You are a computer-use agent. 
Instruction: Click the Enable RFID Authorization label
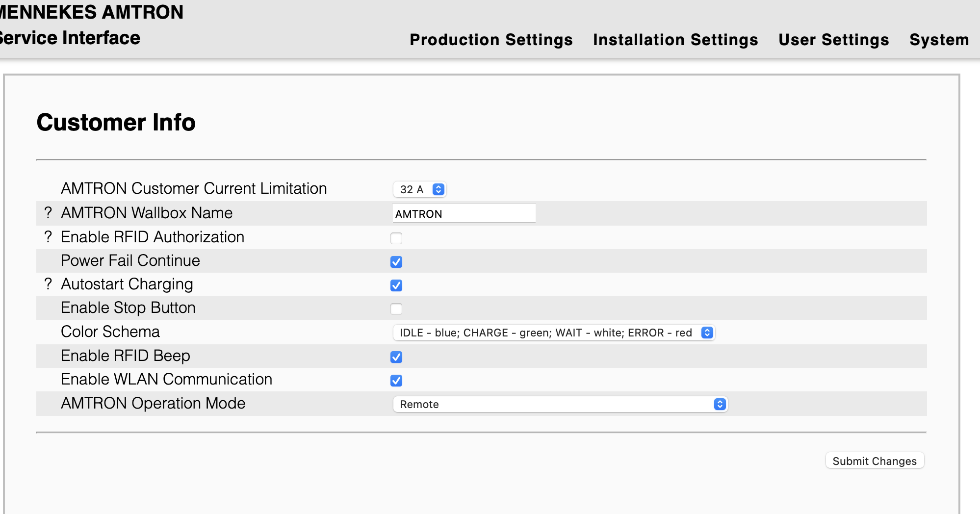point(153,237)
